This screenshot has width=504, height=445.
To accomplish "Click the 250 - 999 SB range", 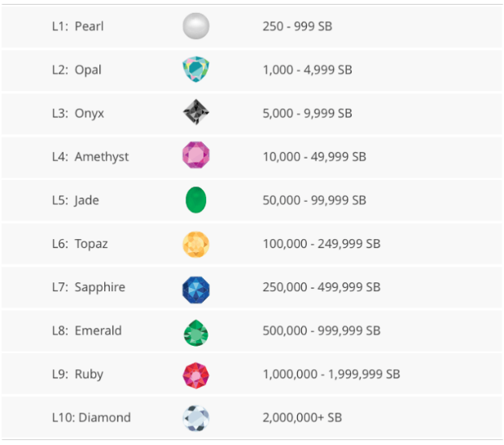I will point(297,26).
